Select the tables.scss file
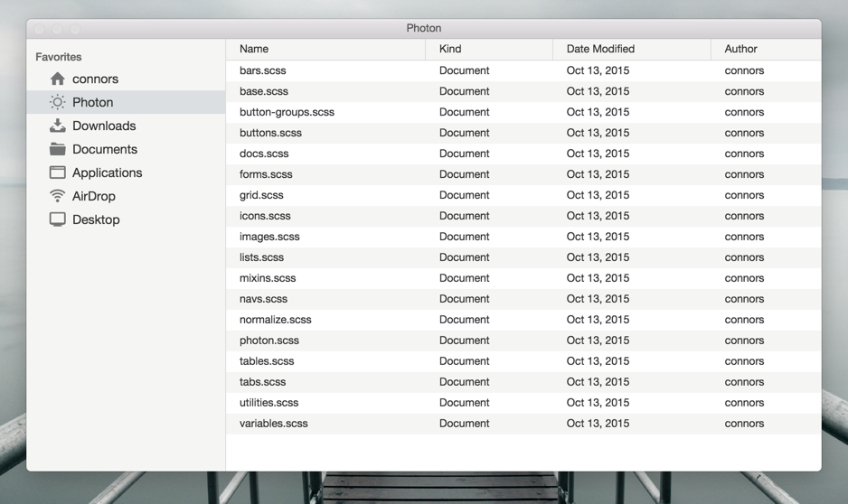The image size is (848, 504). pyautogui.click(x=523, y=361)
